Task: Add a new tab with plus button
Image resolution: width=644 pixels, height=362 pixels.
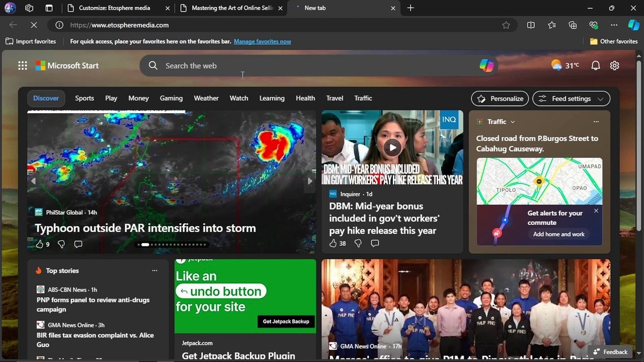Action: tap(411, 8)
